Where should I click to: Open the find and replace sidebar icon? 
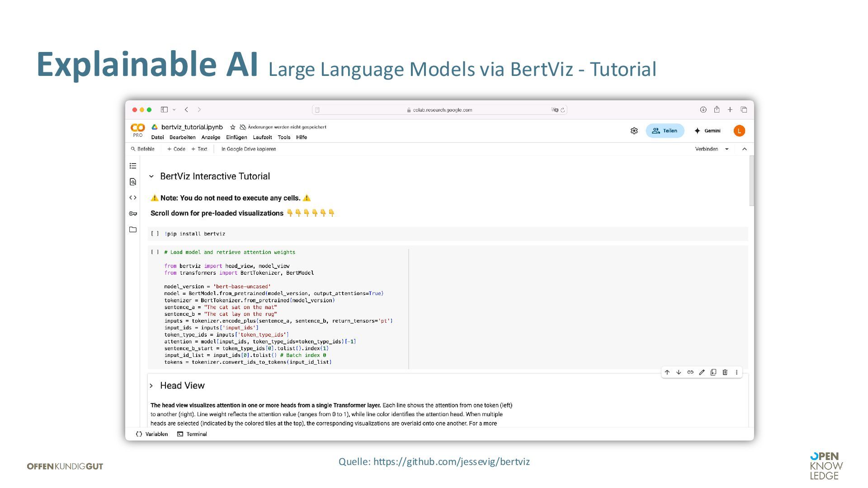(133, 182)
